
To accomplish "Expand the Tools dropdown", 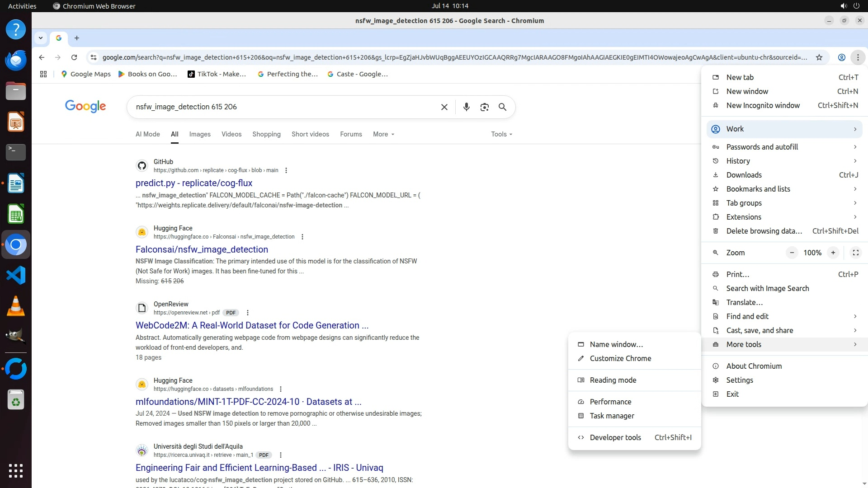I will [x=501, y=134].
